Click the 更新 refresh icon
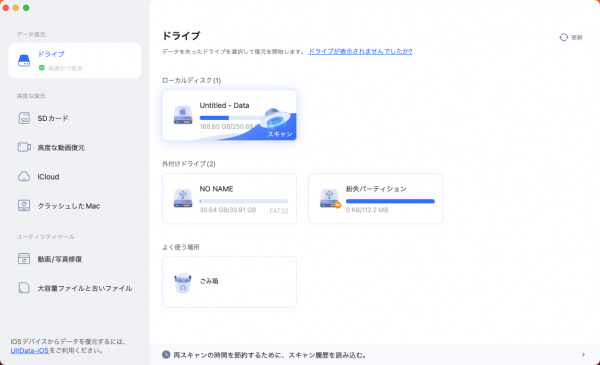This screenshot has width=600, height=365. 563,37
